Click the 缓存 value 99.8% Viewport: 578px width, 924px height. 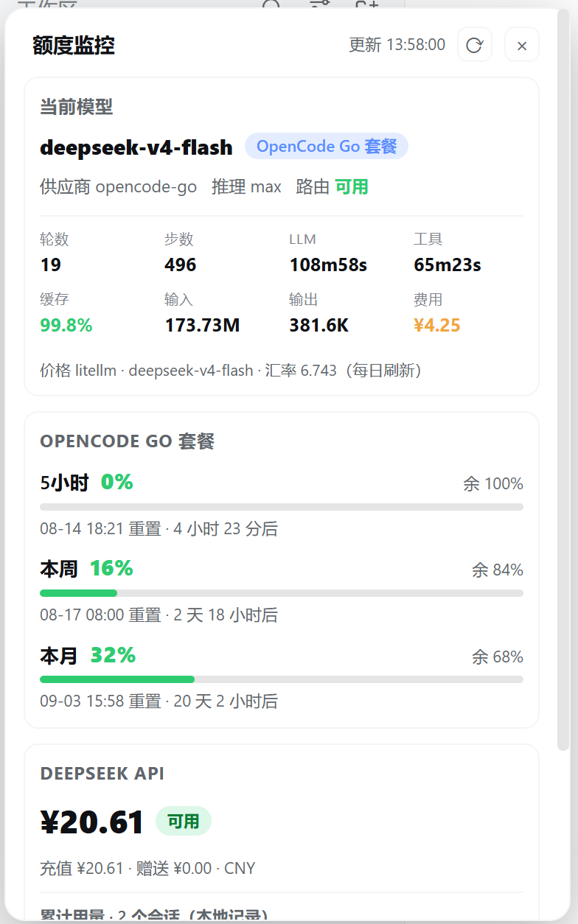click(x=66, y=325)
